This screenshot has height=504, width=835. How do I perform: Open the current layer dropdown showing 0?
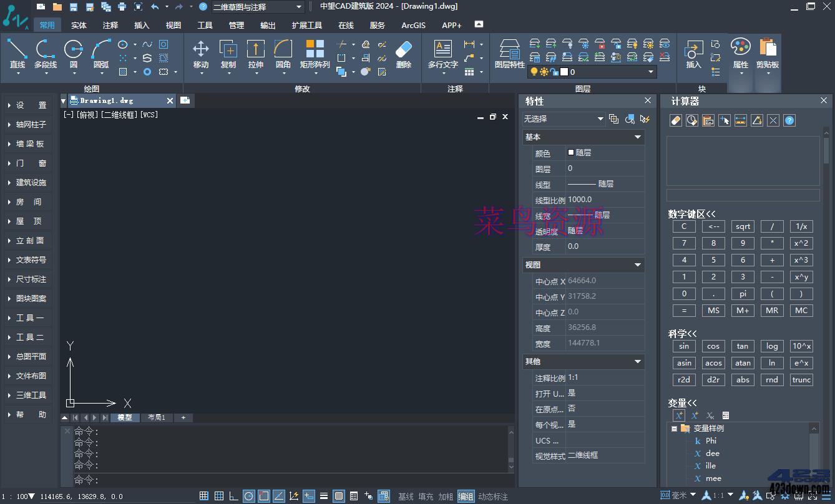[650, 72]
